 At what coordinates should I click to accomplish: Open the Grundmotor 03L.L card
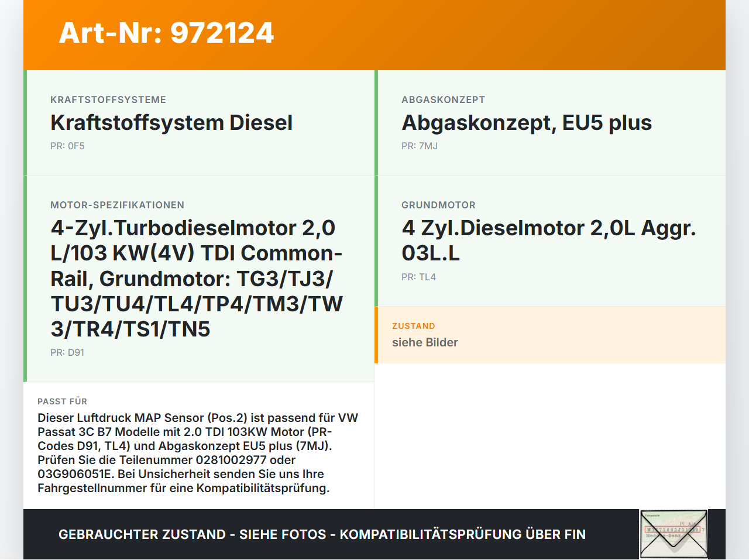click(x=548, y=240)
